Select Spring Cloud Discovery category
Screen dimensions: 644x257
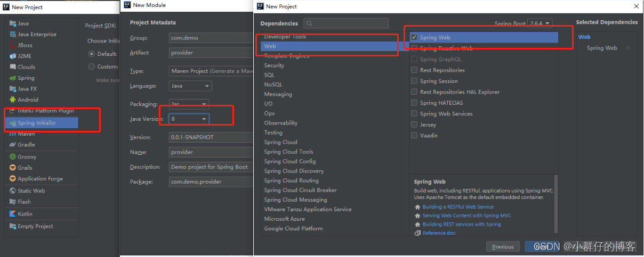[294, 171]
